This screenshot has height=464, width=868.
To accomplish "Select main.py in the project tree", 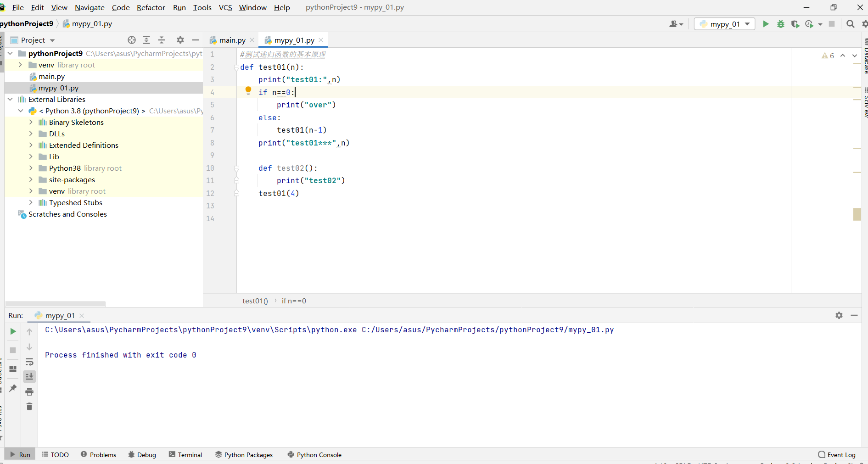I will point(51,76).
